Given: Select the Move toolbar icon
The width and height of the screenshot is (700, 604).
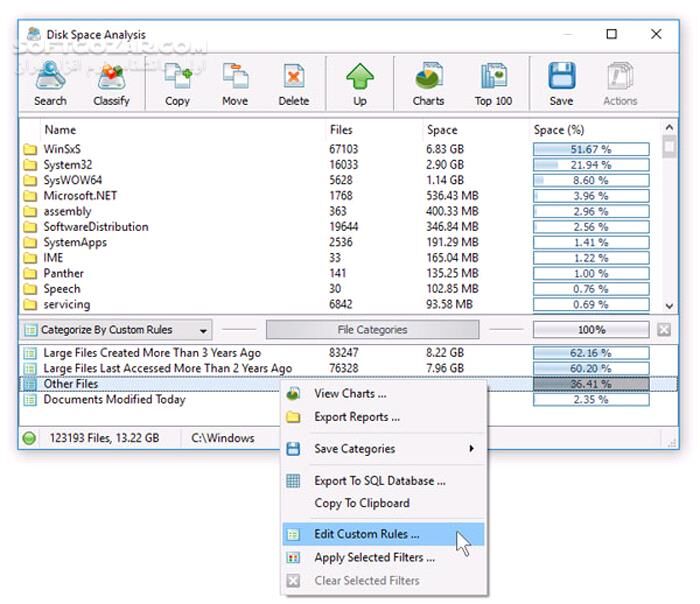Looking at the screenshot, I should [235, 83].
